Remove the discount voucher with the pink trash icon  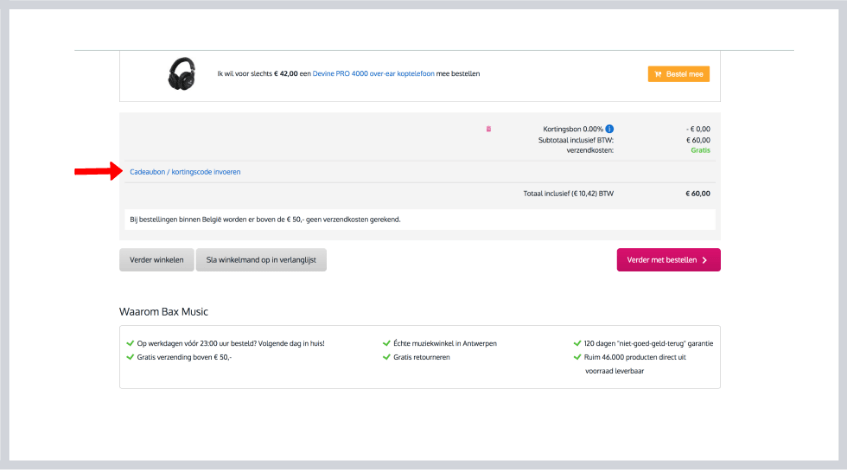[488, 129]
